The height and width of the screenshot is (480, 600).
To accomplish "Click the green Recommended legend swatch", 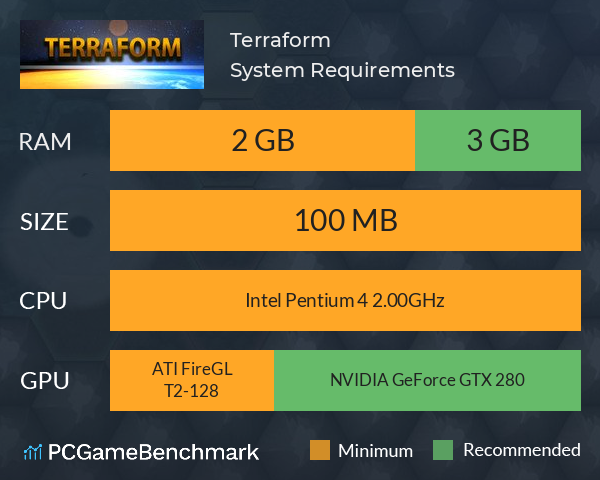I will [x=443, y=450].
